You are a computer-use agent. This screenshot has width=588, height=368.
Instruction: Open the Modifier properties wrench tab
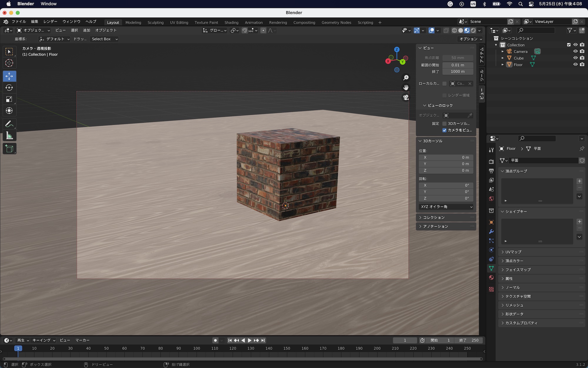tap(491, 232)
